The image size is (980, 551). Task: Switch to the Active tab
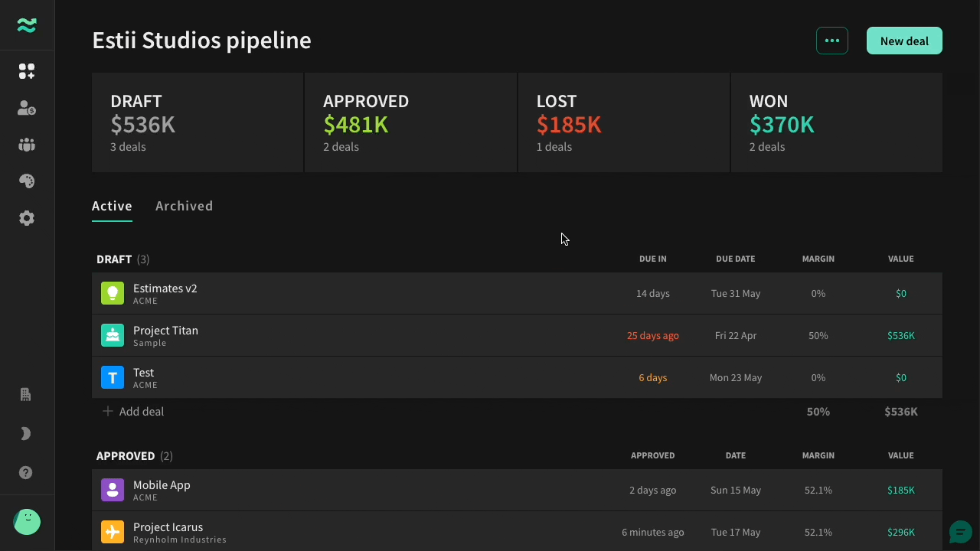point(112,206)
